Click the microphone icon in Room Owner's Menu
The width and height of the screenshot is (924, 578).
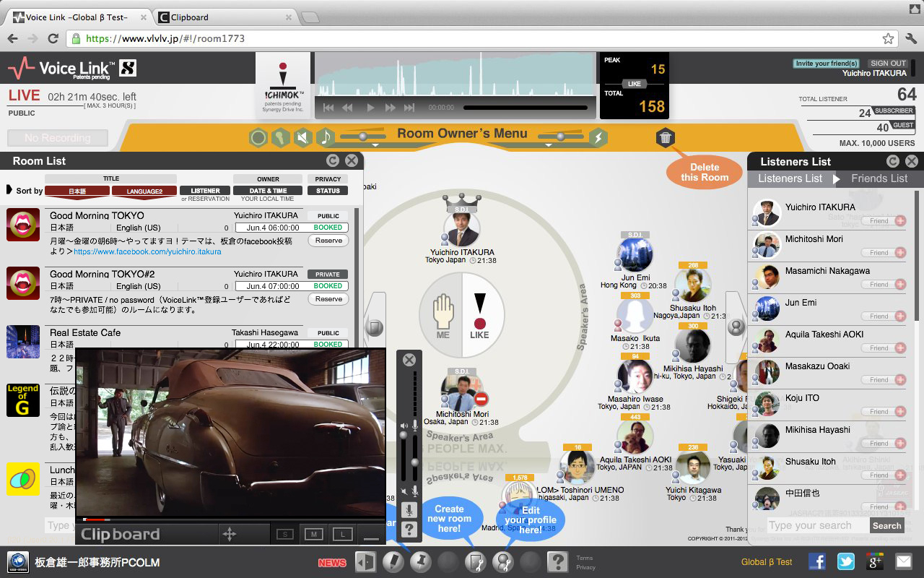click(x=280, y=137)
